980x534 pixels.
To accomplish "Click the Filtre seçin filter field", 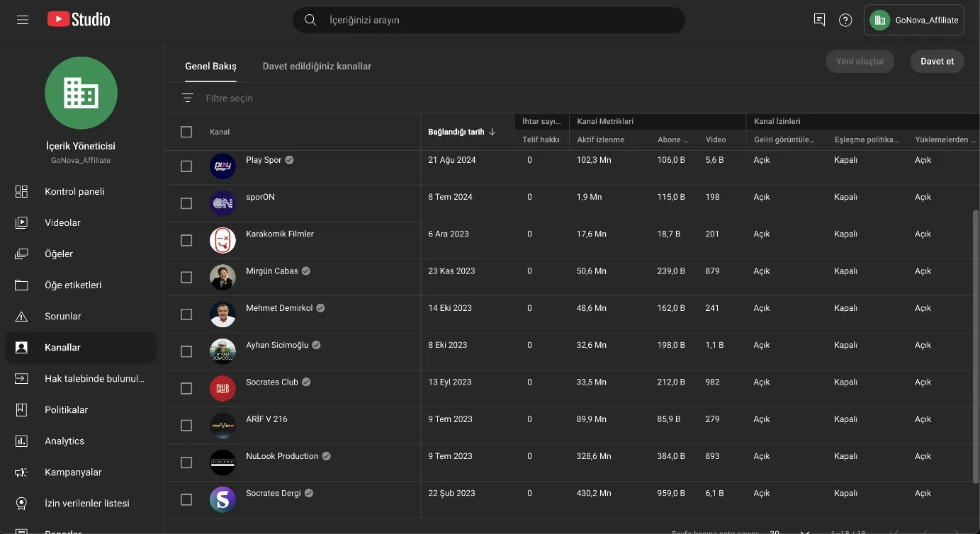I will [x=230, y=98].
